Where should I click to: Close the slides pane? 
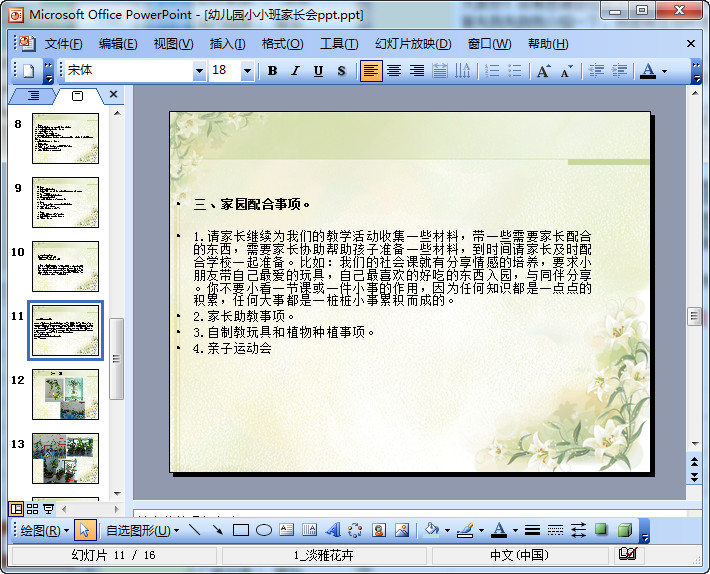pyautogui.click(x=113, y=94)
